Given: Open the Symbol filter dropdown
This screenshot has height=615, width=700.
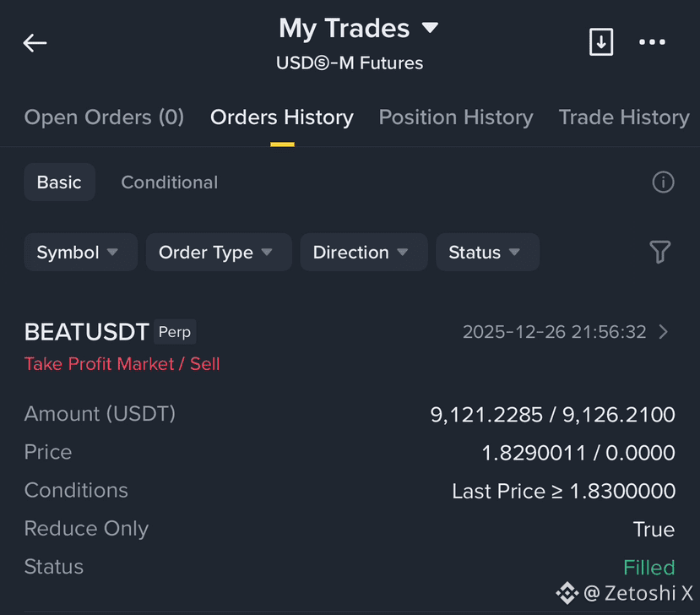Looking at the screenshot, I should click(81, 253).
